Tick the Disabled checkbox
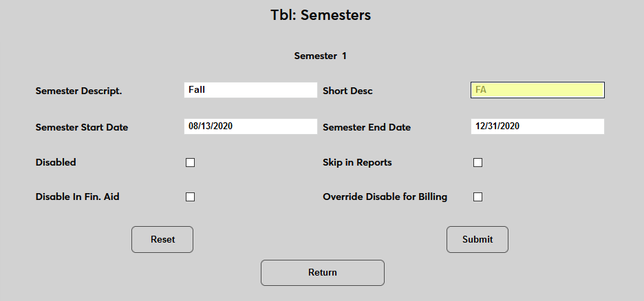 191,163
